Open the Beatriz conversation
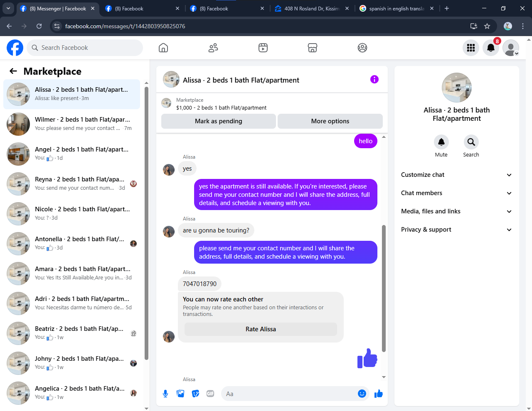 [x=71, y=333]
